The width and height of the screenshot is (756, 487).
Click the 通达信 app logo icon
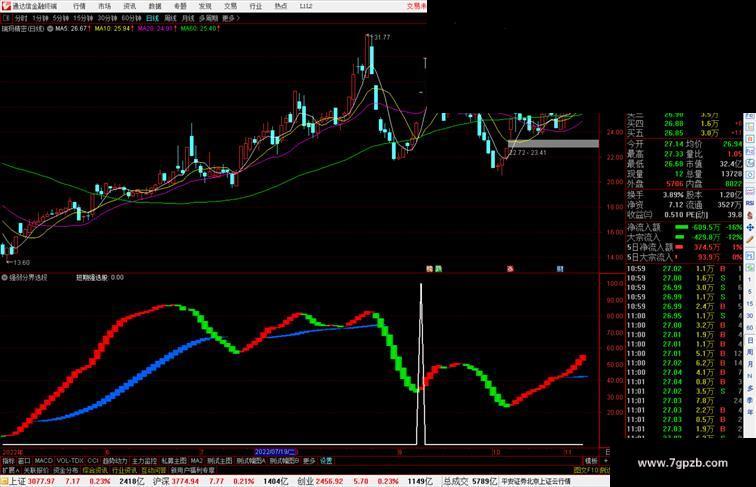pyautogui.click(x=6, y=6)
